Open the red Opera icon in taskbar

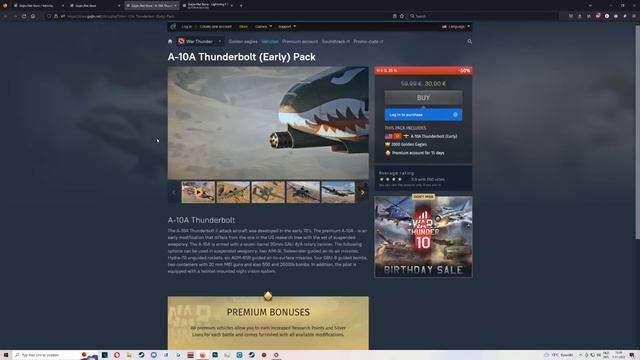pyautogui.click(x=117, y=355)
